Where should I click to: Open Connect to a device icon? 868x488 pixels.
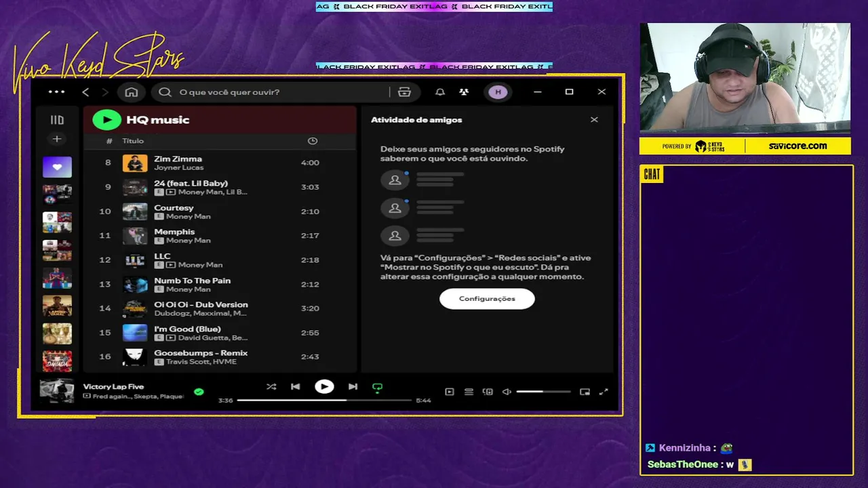tap(488, 392)
